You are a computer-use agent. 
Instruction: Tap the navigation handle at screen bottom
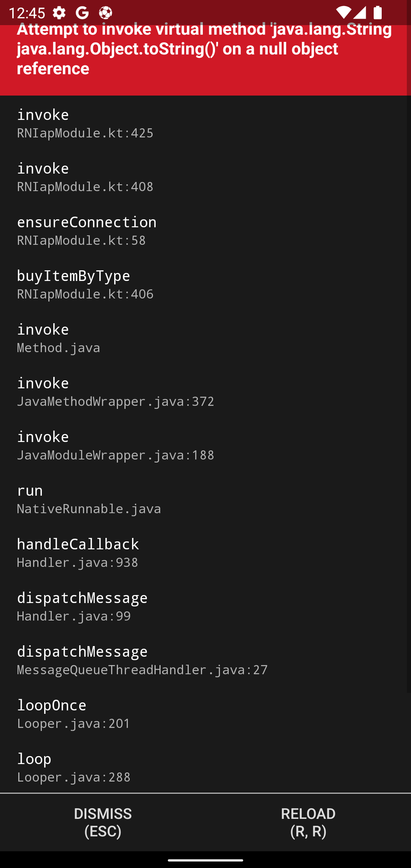[x=205, y=859]
